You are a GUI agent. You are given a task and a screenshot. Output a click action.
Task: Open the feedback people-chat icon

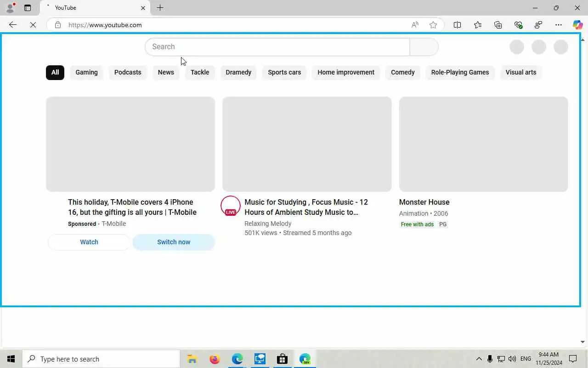click(x=538, y=25)
